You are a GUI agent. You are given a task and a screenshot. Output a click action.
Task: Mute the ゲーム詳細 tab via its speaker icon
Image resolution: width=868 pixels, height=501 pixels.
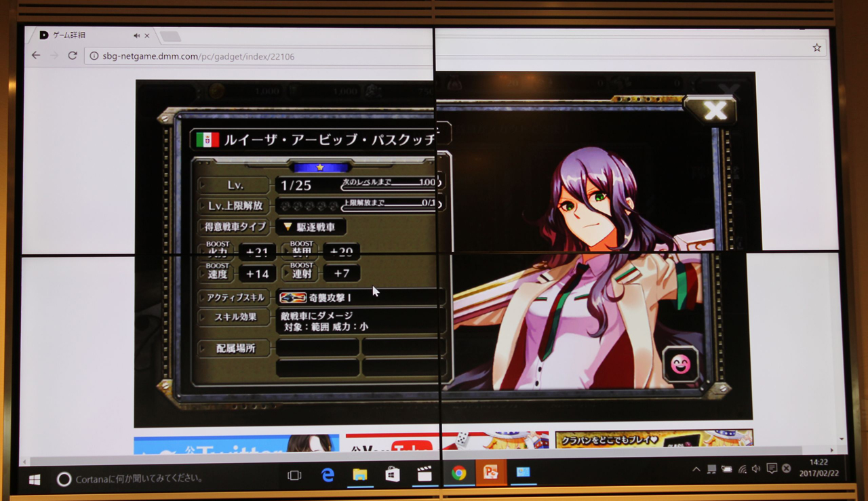coord(136,35)
